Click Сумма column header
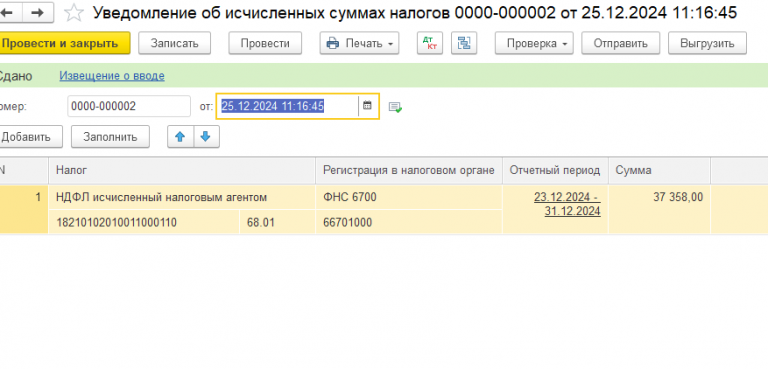The height and width of the screenshot is (369, 768). [659, 171]
